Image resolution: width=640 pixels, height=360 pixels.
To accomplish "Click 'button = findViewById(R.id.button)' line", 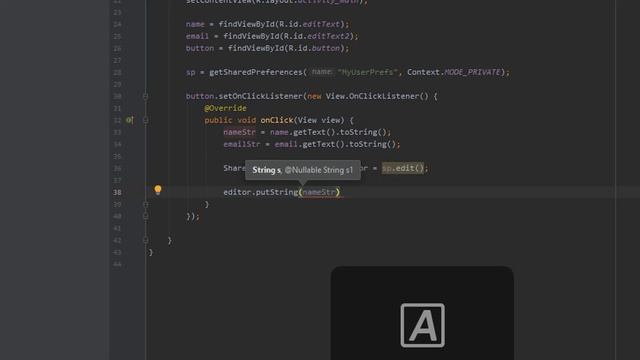I will click(x=267, y=48).
